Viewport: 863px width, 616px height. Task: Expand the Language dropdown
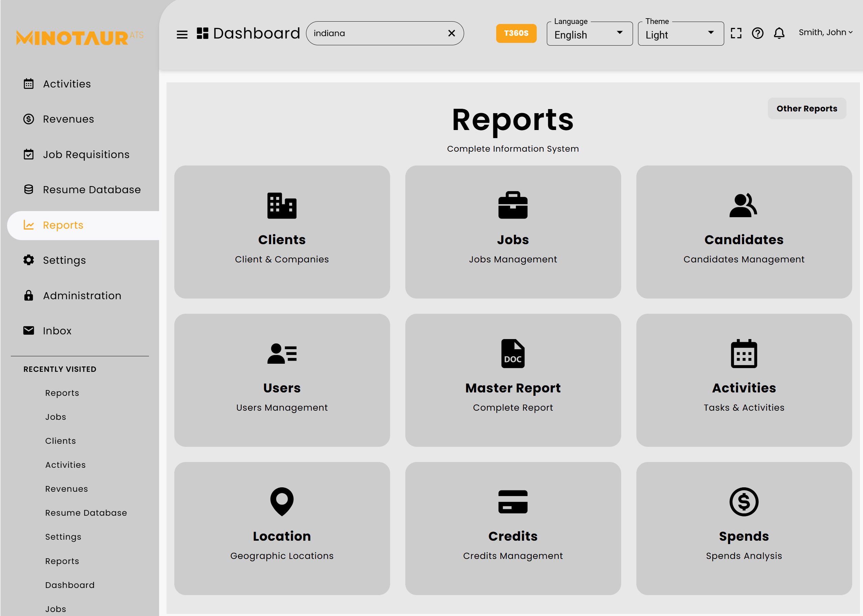[x=589, y=34]
